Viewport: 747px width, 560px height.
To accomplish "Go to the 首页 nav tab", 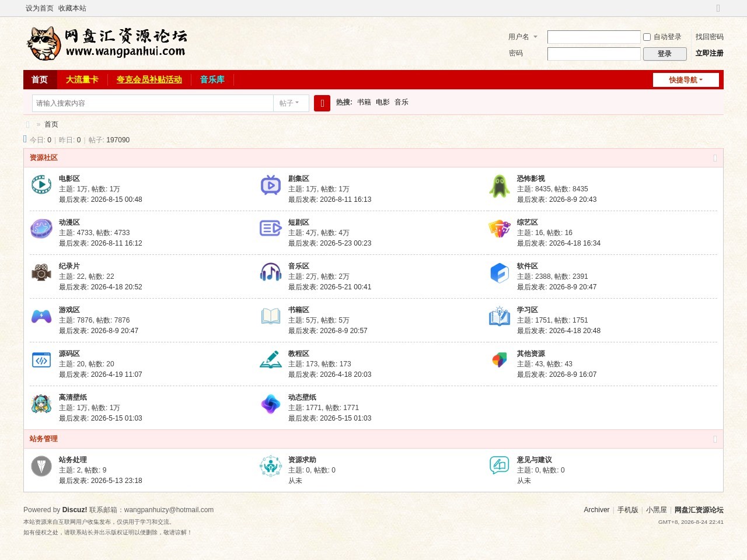I will coord(40,80).
